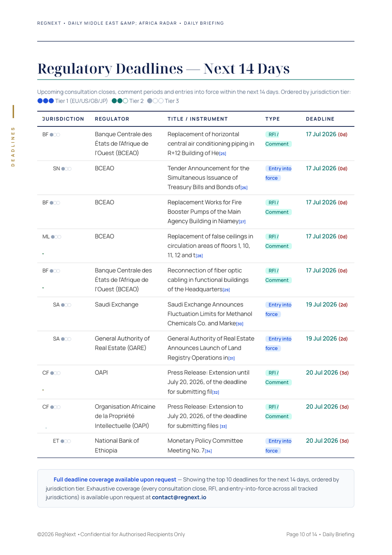
Task: Click 'RFI / Comment' badge in the fiber optic row
Action: coord(278,275)
